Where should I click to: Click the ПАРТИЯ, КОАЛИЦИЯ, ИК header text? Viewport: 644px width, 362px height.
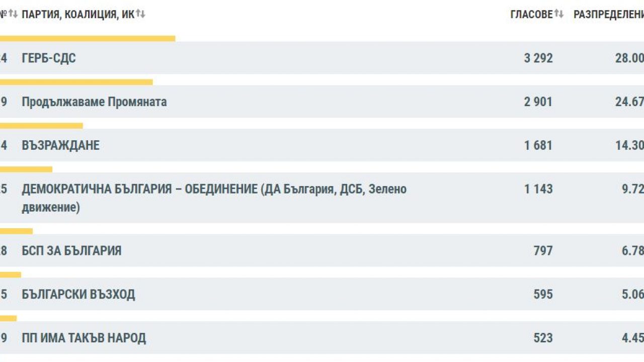(78, 15)
